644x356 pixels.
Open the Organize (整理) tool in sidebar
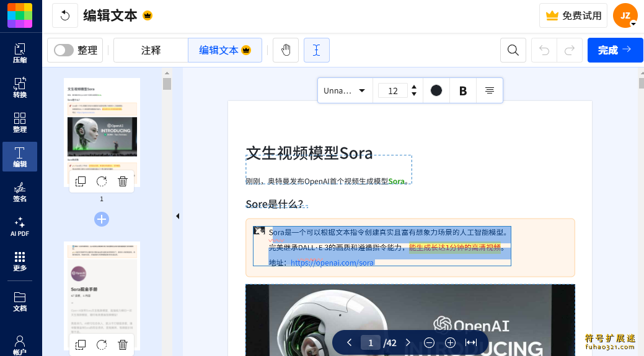(20, 122)
